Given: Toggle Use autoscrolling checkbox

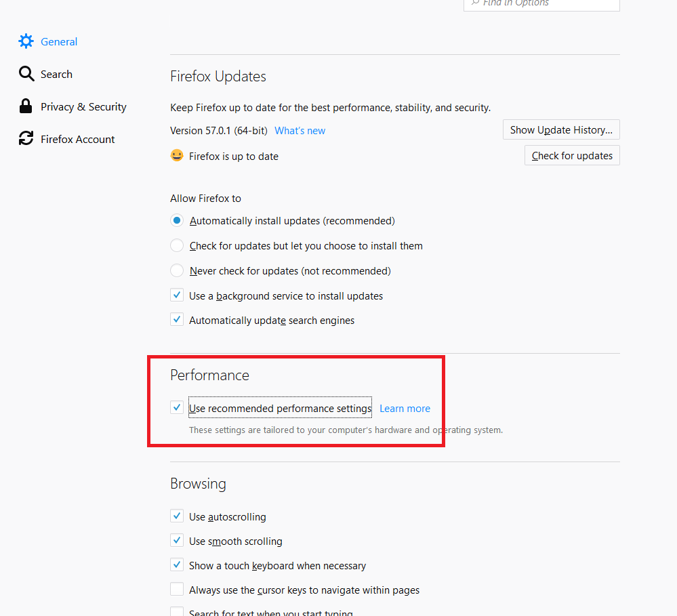Looking at the screenshot, I should point(177,516).
